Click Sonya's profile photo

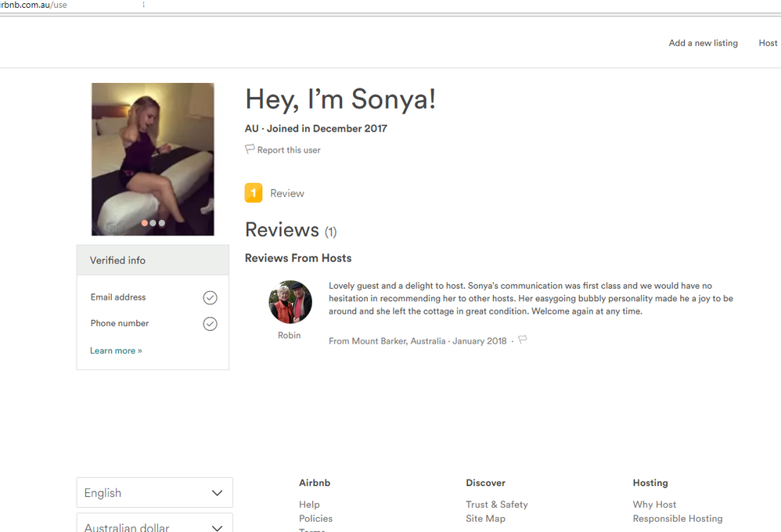click(153, 159)
